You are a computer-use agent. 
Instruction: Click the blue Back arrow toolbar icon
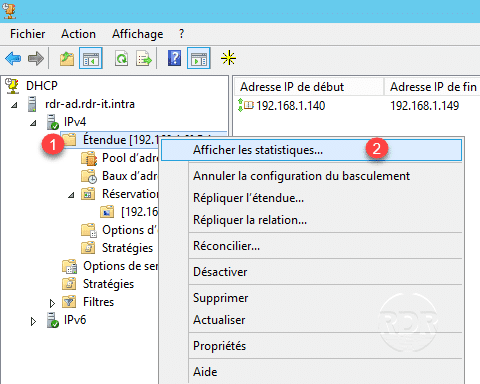click(13, 58)
